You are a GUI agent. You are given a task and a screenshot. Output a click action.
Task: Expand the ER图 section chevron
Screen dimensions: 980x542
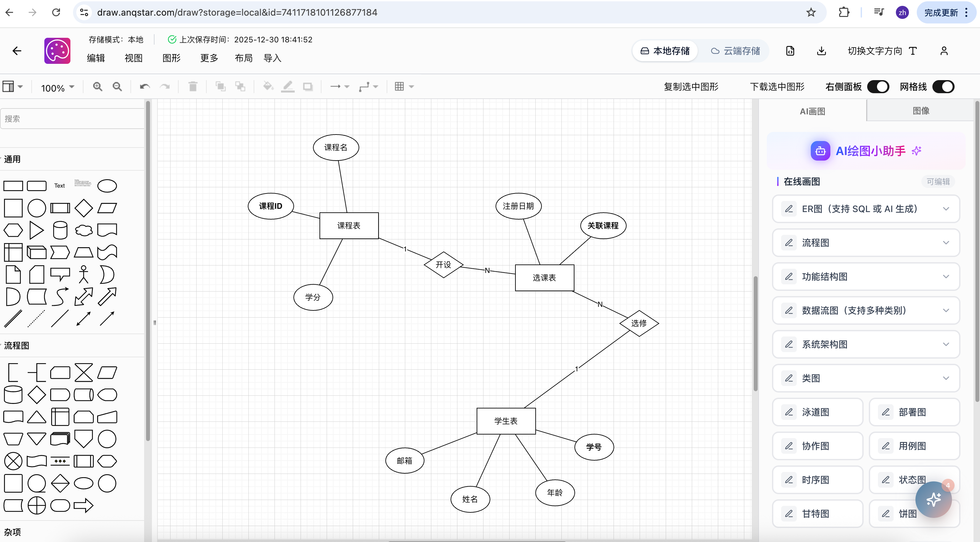tap(946, 209)
